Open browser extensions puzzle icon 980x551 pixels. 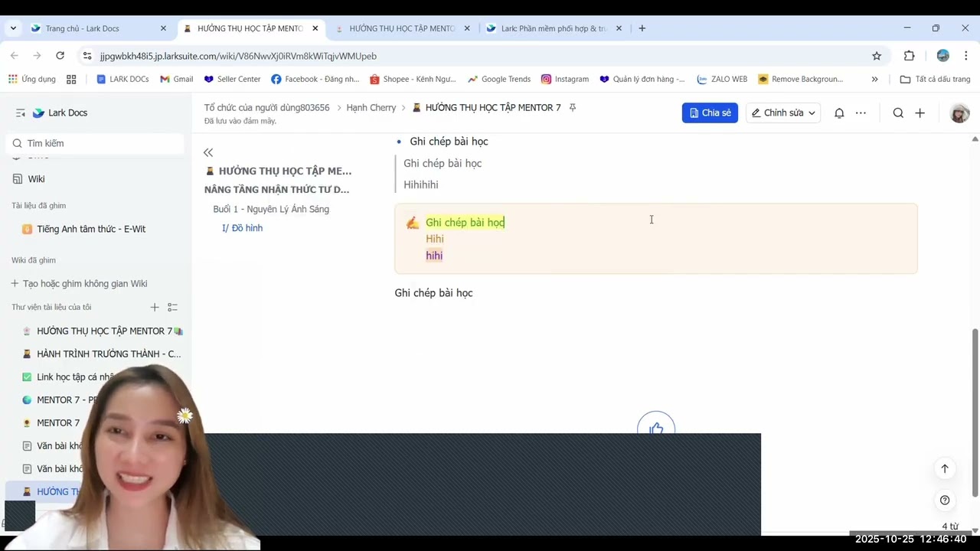pos(910,56)
